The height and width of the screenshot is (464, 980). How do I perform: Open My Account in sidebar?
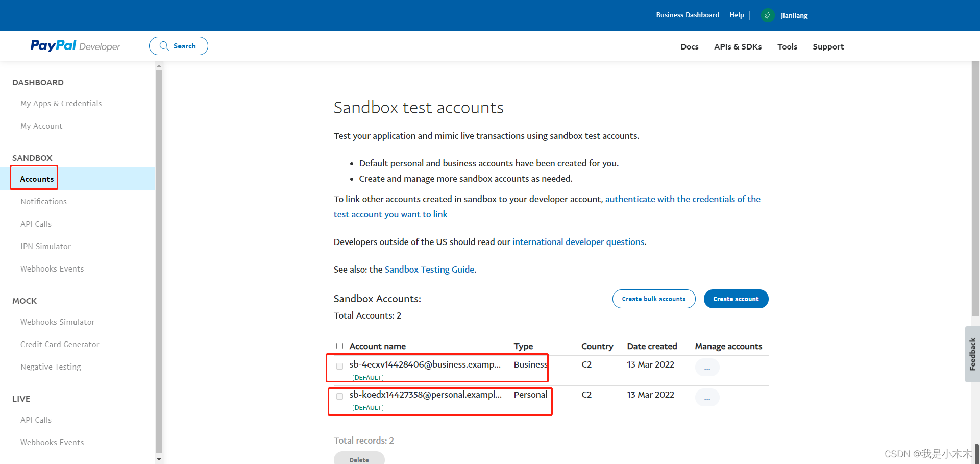click(x=41, y=126)
